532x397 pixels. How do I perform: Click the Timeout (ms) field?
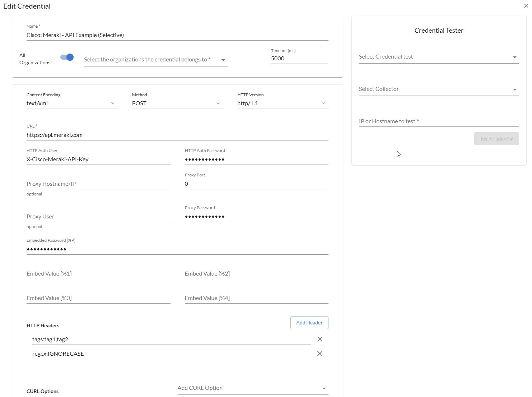(299, 59)
